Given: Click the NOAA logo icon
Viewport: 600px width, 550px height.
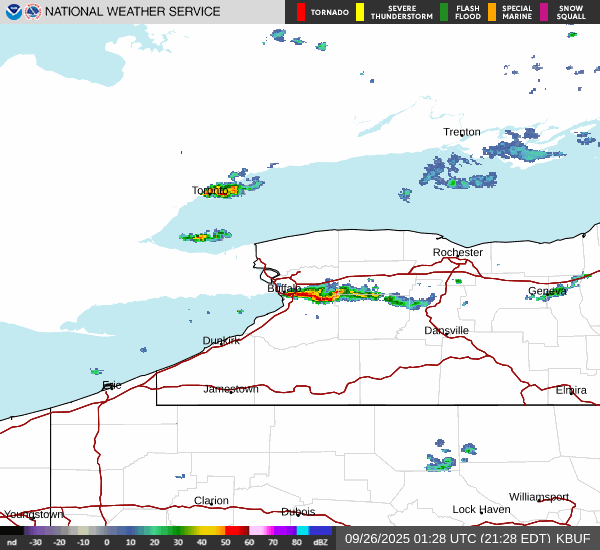Looking at the screenshot, I should tap(11, 12).
